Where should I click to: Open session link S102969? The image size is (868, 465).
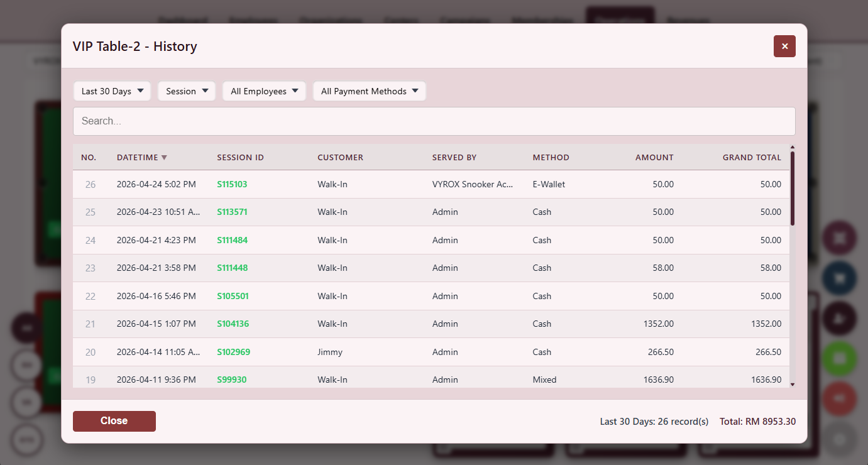(233, 353)
